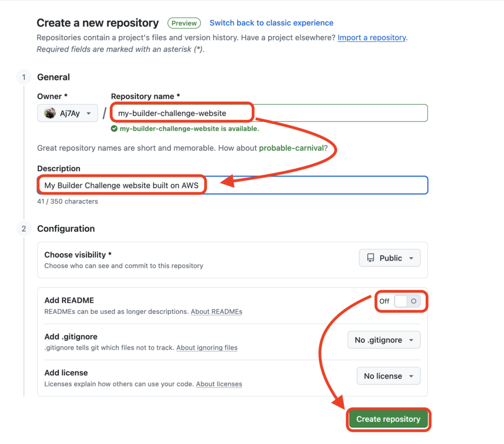Click into the Repository name field

pos(269,113)
